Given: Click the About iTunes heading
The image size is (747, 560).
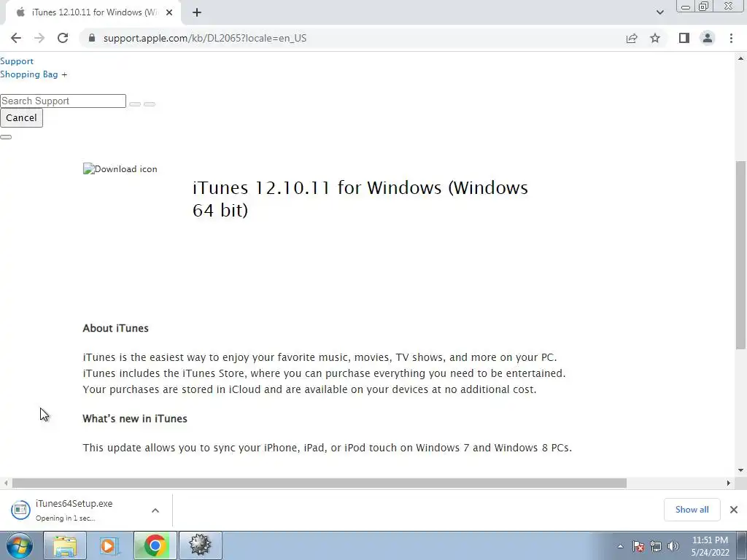Looking at the screenshot, I should pos(116,328).
